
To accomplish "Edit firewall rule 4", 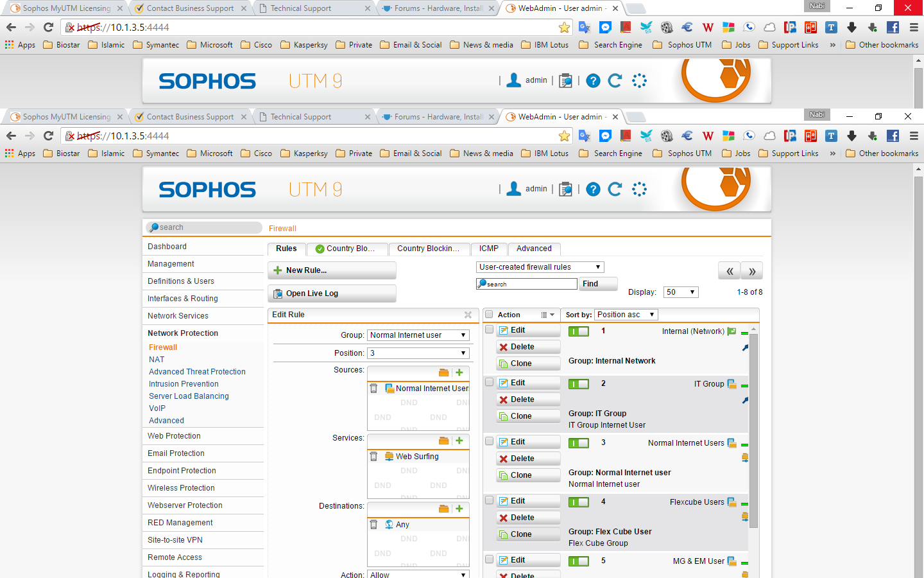I will click(x=528, y=501).
